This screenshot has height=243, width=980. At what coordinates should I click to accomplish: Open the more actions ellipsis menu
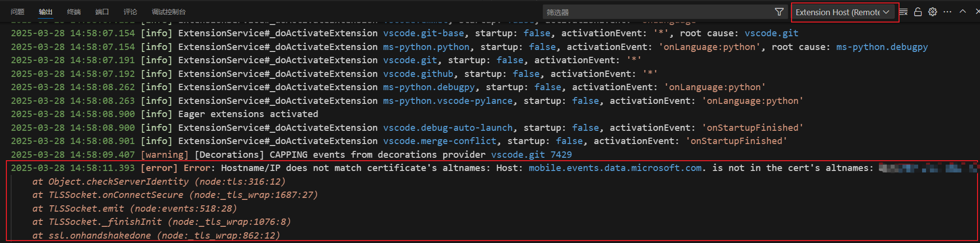pyautogui.click(x=948, y=12)
